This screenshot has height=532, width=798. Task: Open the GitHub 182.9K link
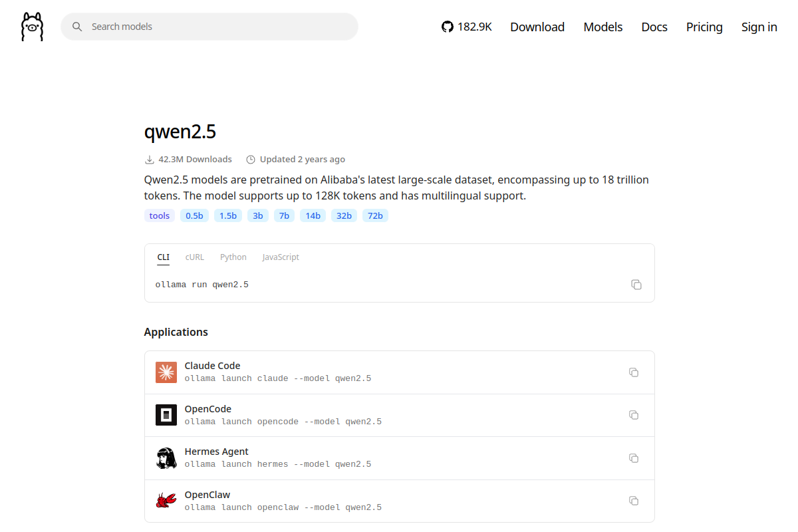coord(467,27)
